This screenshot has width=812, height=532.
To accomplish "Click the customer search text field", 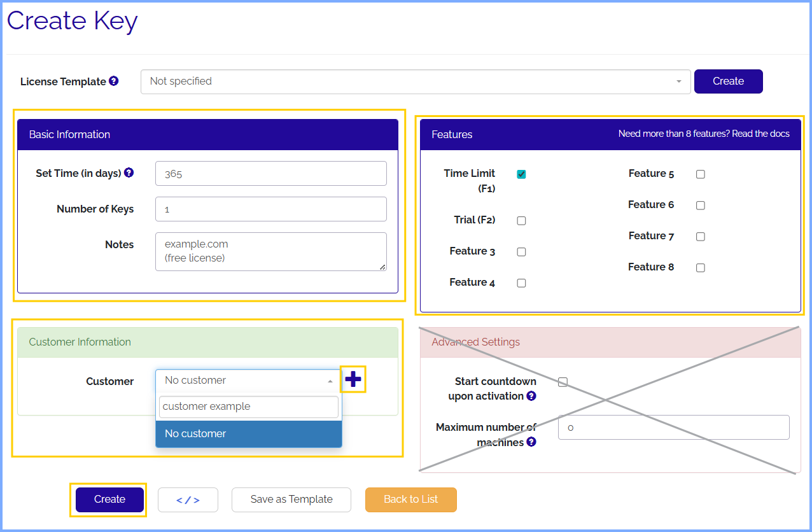I will click(x=248, y=407).
